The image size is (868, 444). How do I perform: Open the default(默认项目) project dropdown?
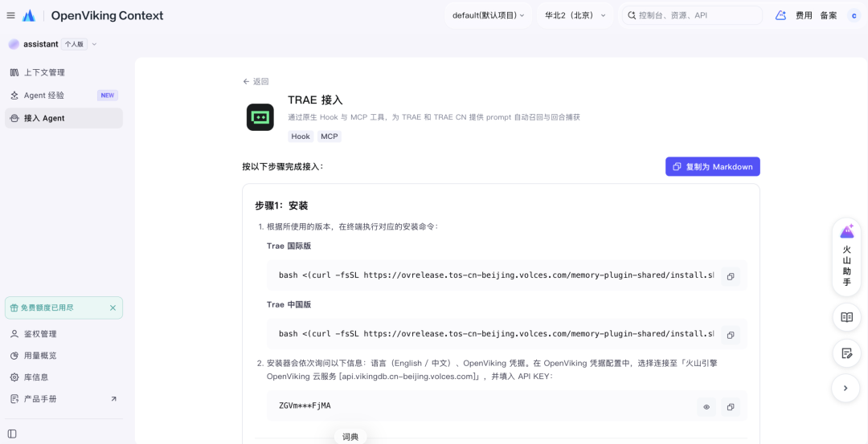(x=489, y=15)
